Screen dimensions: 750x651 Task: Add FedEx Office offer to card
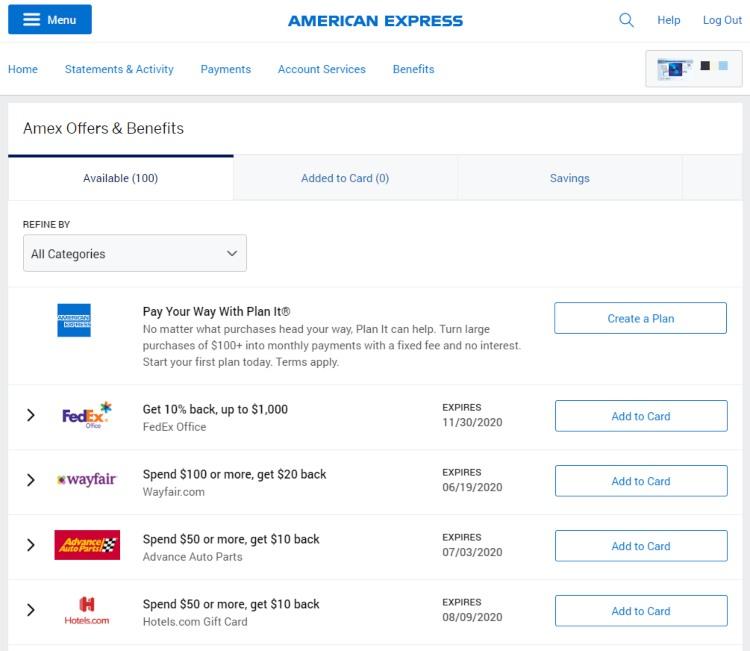[x=641, y=416]
